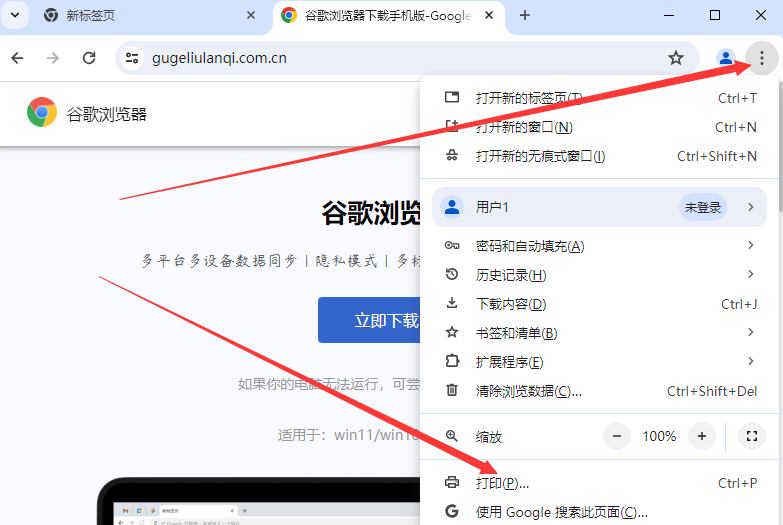Open the three-dot Chrome menu button

click(x=762, y=58)
